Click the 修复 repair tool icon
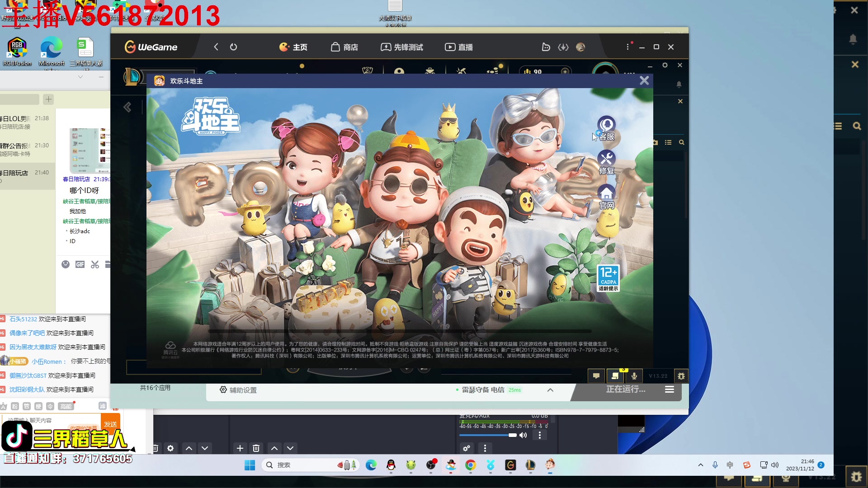868x488 pixels. (x=606, y=163)
